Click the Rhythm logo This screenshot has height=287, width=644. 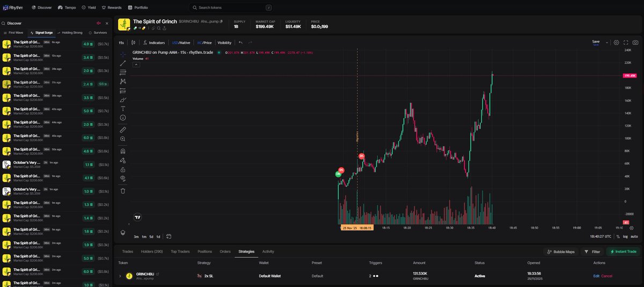tap(13, 8)
